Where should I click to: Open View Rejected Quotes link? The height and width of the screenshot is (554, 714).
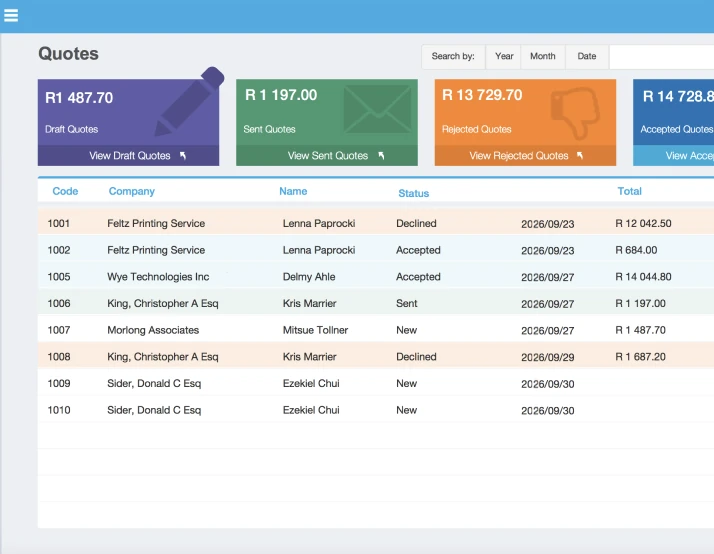(519, 156)
